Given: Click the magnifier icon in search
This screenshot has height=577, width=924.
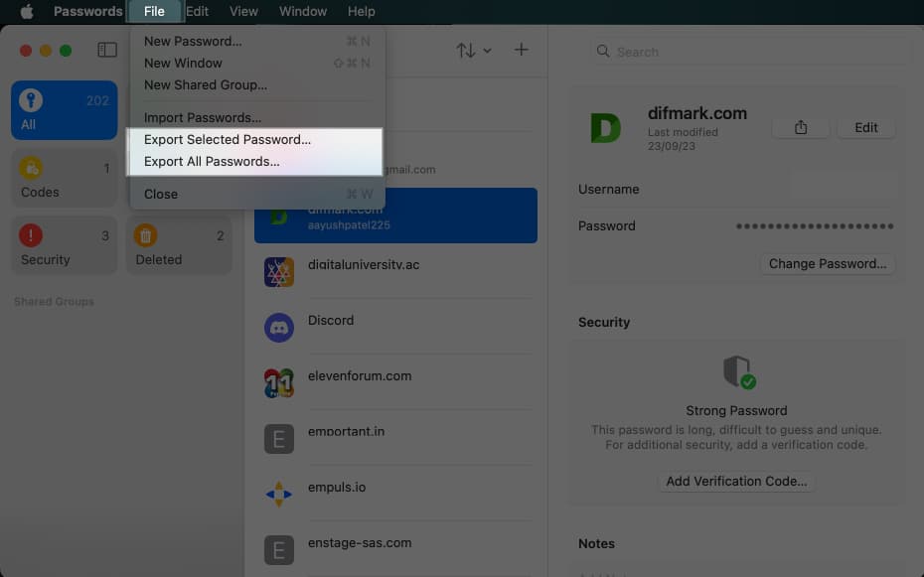Looking at the screenshot, I should point(603,52).
